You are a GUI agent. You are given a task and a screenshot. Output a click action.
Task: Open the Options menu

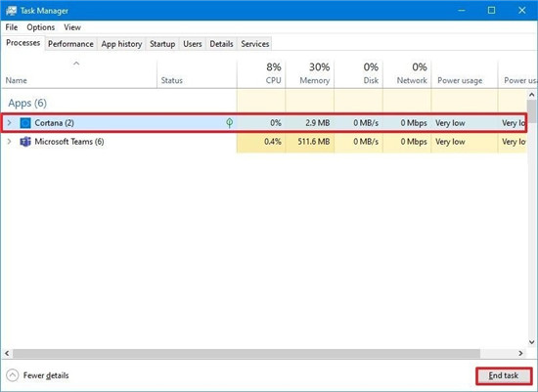point(40,27)
